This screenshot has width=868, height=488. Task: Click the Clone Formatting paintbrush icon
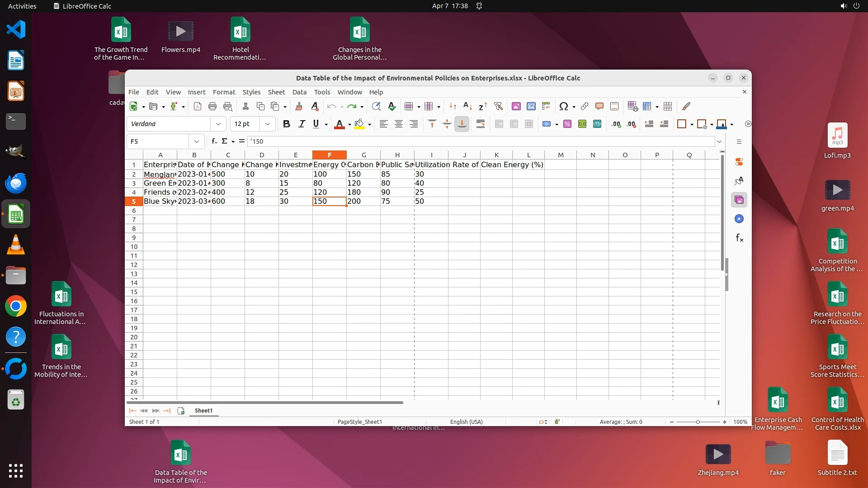tap(298, 107)
